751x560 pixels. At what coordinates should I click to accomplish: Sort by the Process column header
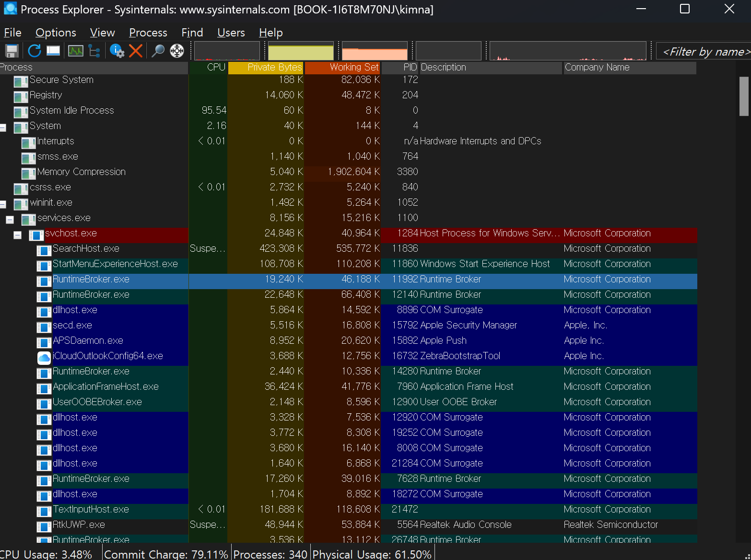point(94,68)
